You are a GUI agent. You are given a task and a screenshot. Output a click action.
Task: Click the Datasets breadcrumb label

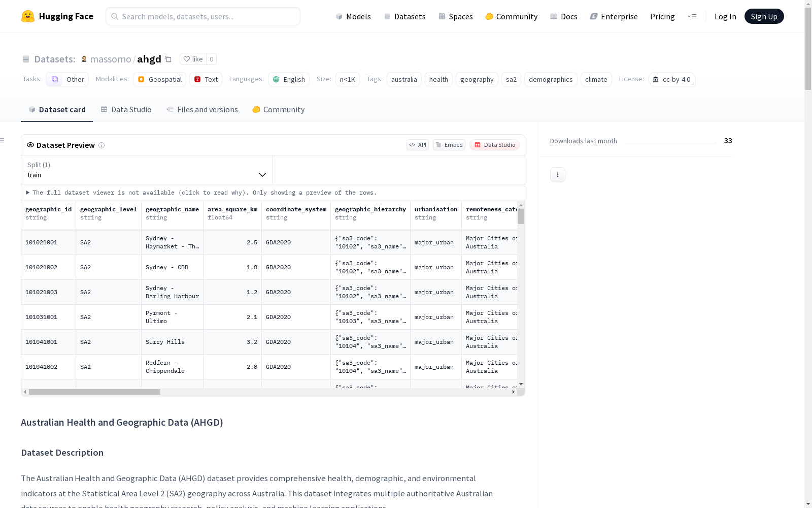pos(54,59)
